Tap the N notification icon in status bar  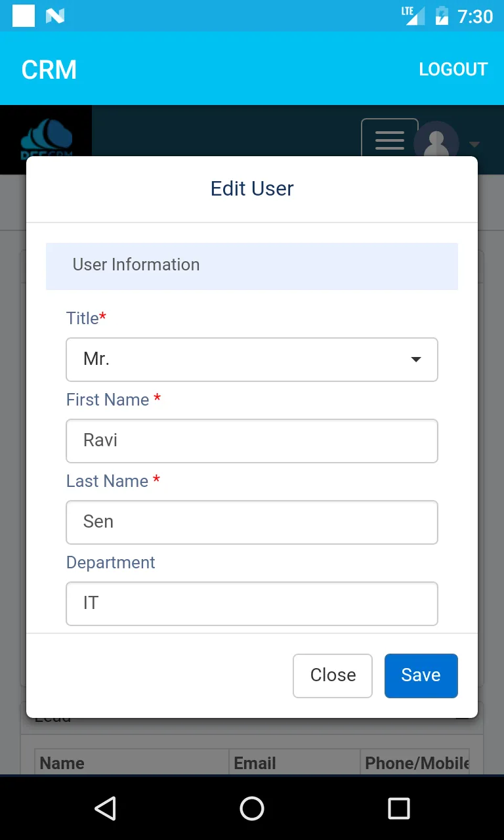[55, 16]
